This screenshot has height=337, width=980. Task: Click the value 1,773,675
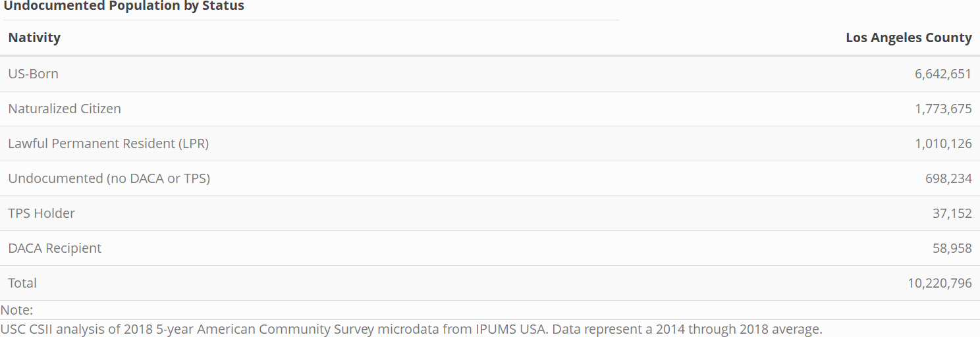[x=943, y=109]
